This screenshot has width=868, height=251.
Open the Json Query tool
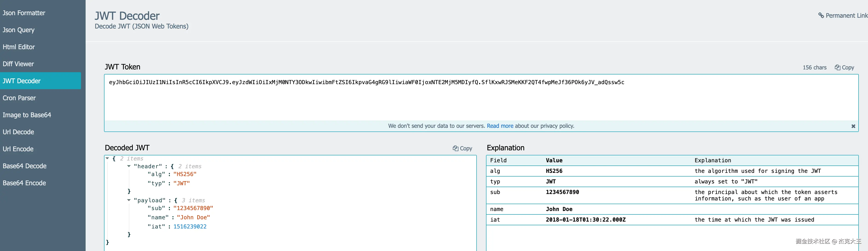19,30
